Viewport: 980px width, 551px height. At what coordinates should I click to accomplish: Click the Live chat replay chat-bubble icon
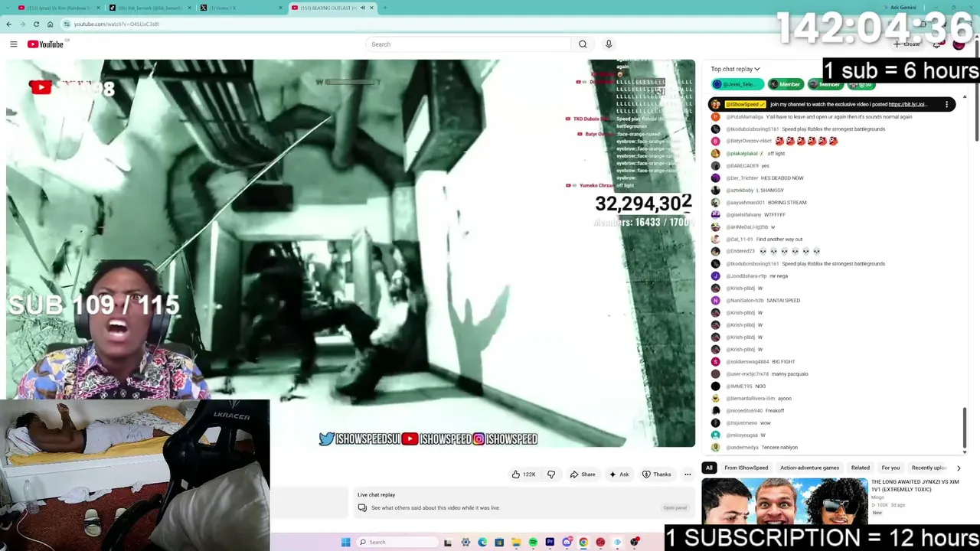[362, 508]
